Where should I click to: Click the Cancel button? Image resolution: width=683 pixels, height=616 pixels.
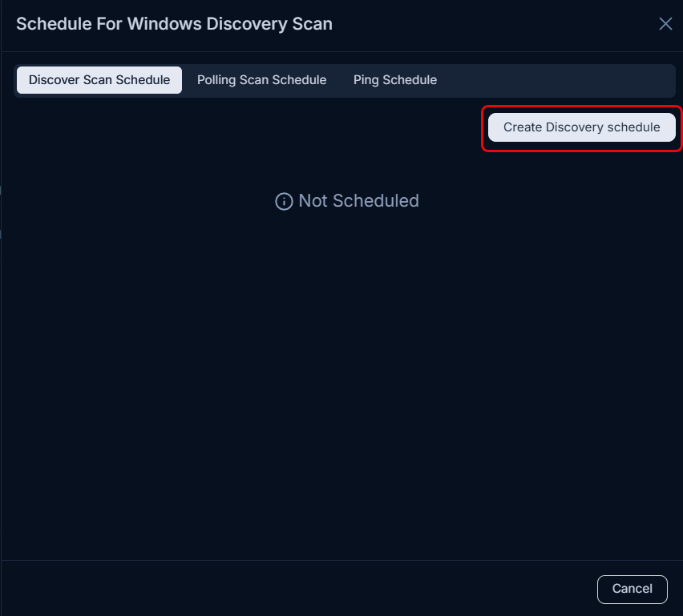pyautogui.click(x=632, y=589)
